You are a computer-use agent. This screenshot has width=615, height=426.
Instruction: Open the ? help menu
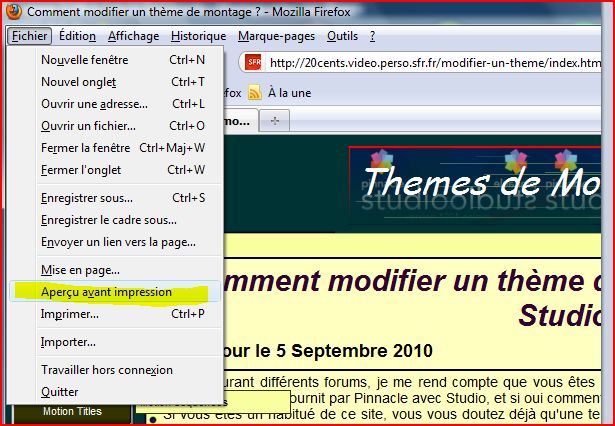(372, 36)
